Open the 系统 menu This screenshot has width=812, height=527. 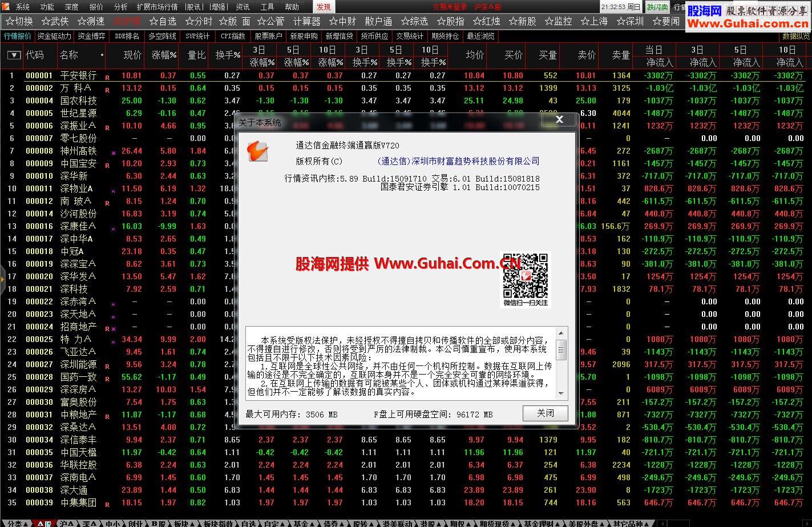23,7
